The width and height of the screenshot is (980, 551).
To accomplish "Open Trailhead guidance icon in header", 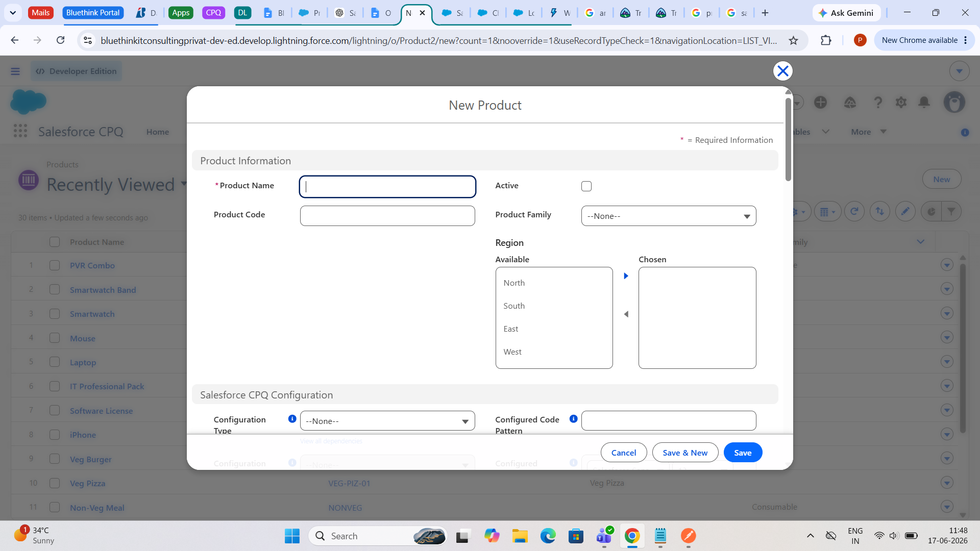I will (850, 103).
